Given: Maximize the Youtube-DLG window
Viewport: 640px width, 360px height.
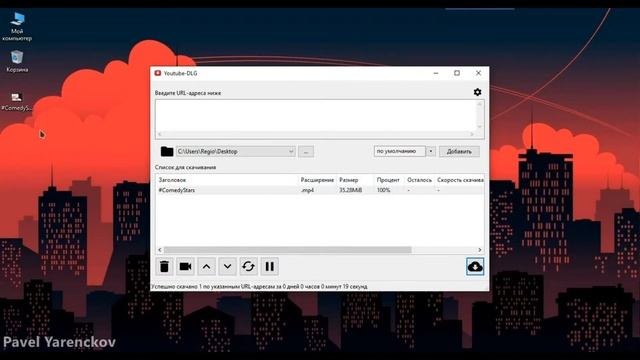Looking at the screenshot, I should point(457,73).
